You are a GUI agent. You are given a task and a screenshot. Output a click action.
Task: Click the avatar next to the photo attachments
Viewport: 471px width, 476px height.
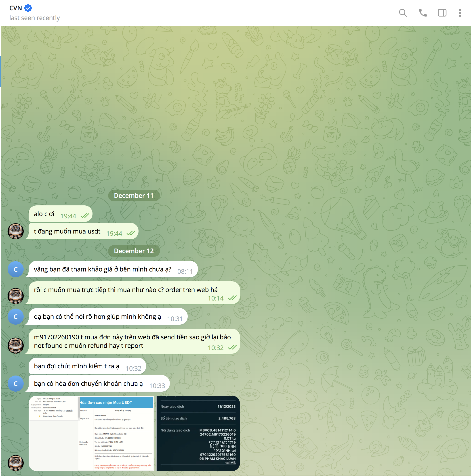[16, 463]
